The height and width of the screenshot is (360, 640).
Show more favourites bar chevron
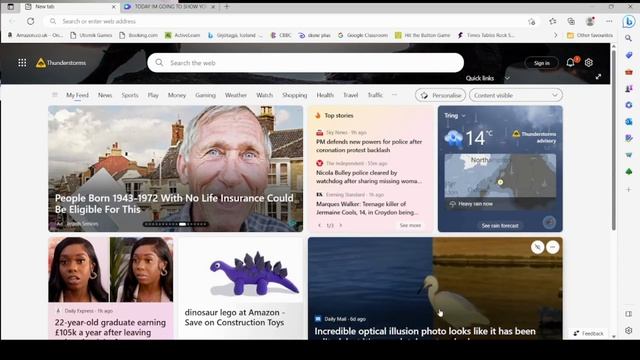pos(556,36)
